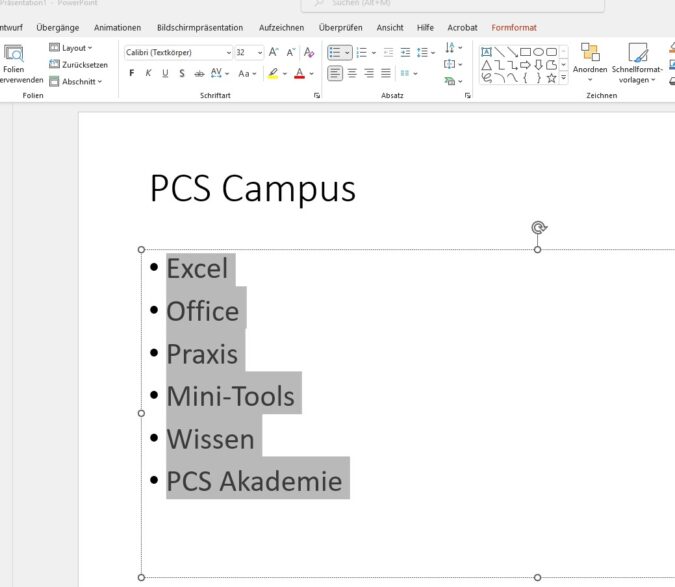Open the Layout dropdown
This screenshot has width=675, height=587.
pyautogui.click(x=71, y=48)
